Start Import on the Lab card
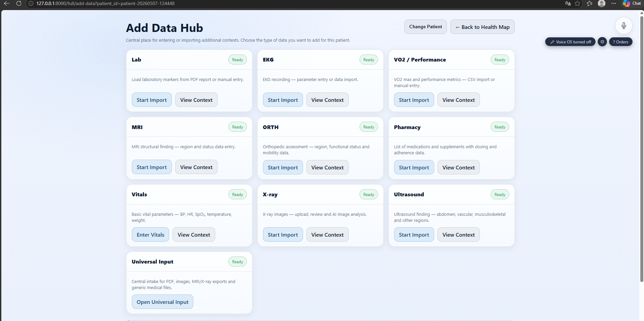Viewport: 644px width, 321px height. [152, 100]
